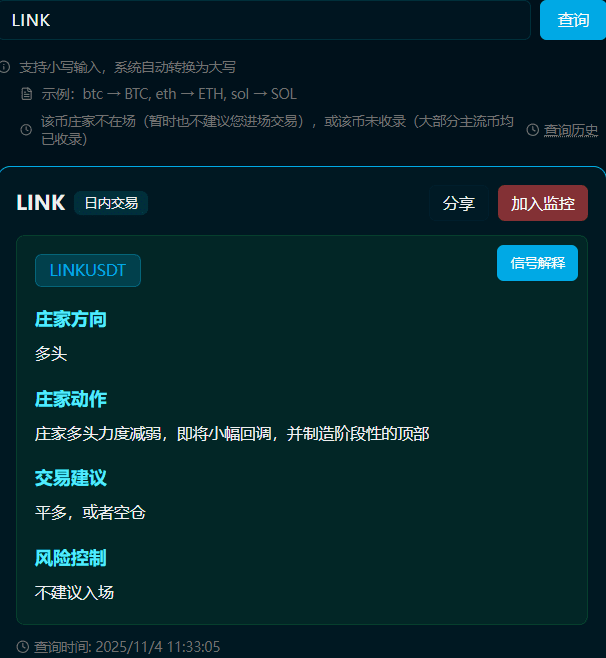Image resolution: width=606 pixels, height=658 pixels.
Task: Click the clock icon beside 查询时间
Action: [23, 647]
